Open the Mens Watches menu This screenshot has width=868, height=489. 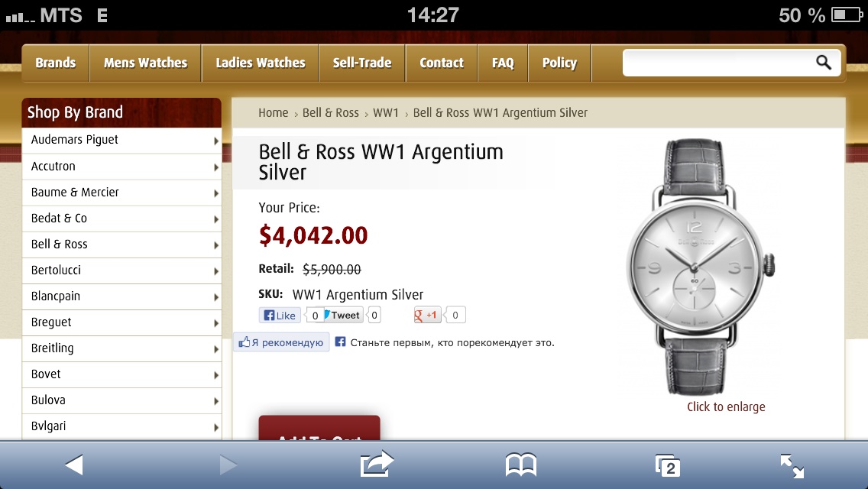[146, 63]
